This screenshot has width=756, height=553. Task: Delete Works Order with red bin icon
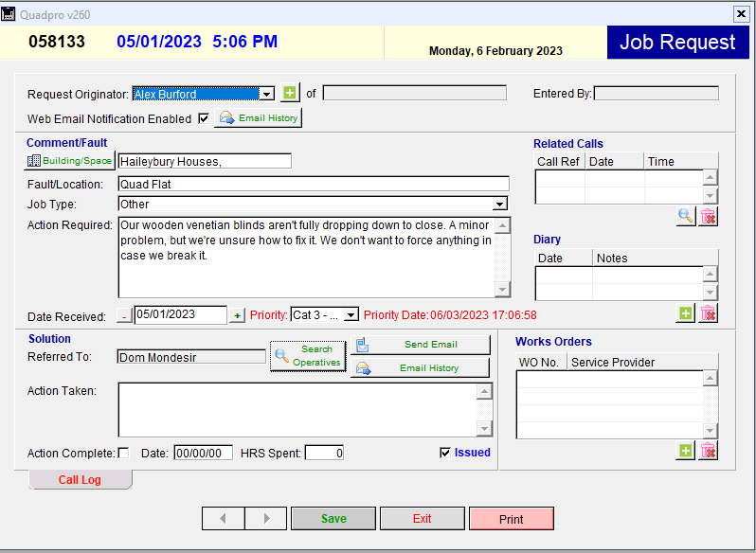coord(708,451)
